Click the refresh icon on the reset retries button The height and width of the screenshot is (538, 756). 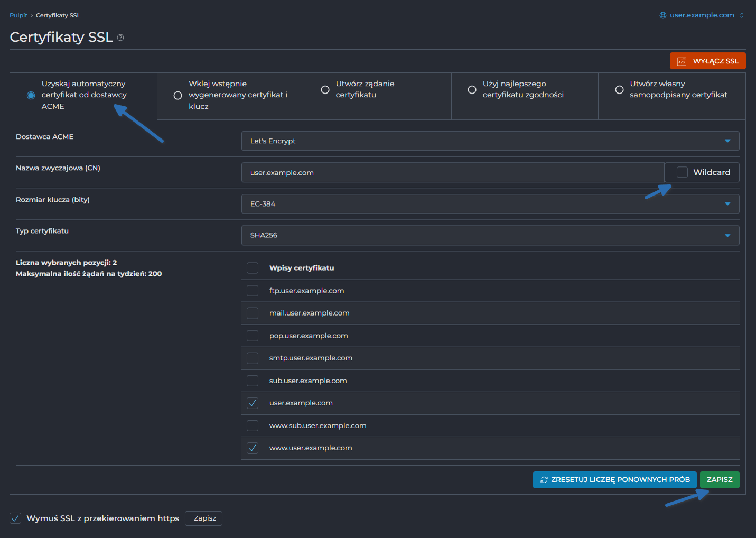(x=544, y=480)
